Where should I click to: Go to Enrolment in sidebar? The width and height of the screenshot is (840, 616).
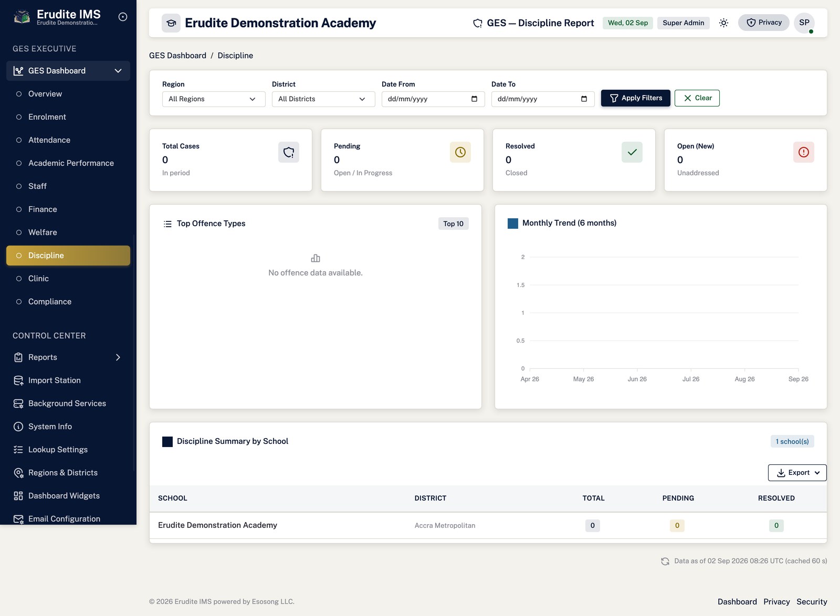68,117
